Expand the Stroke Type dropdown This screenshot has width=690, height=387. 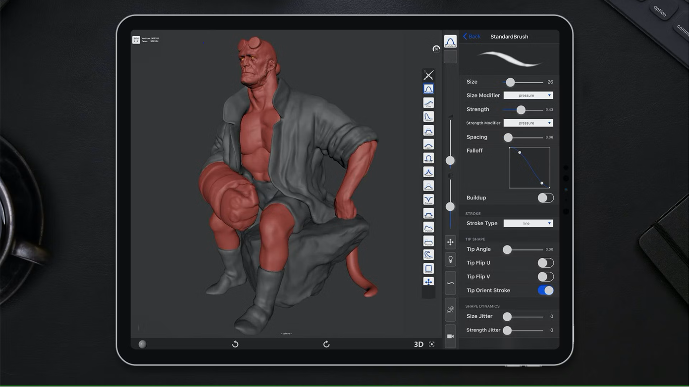[528, 223]
